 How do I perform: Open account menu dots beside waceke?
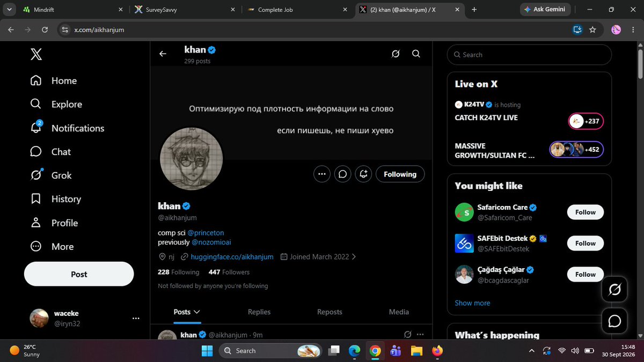tap(136, 318)
